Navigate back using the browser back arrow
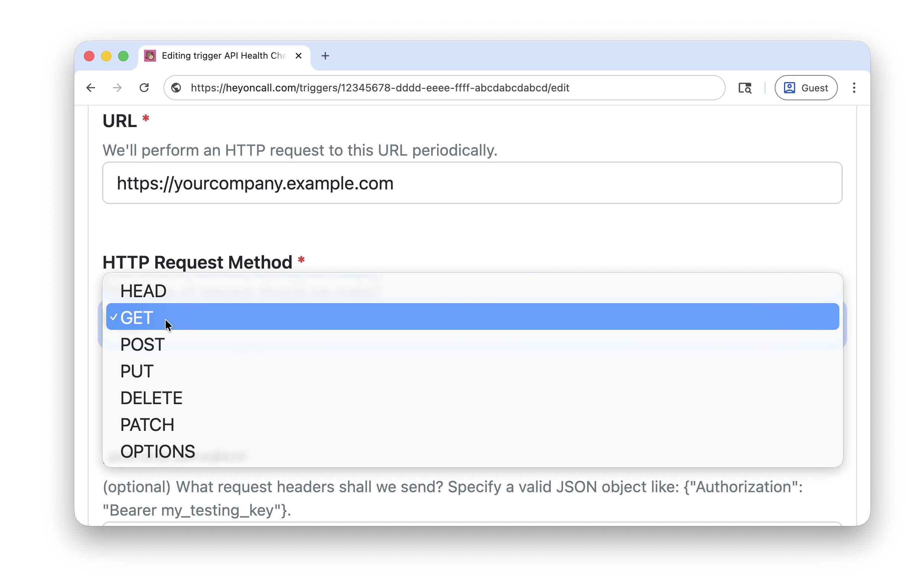The height and width of the screenshot is (578, 924). pyautogui.click(x=90, y=88)
